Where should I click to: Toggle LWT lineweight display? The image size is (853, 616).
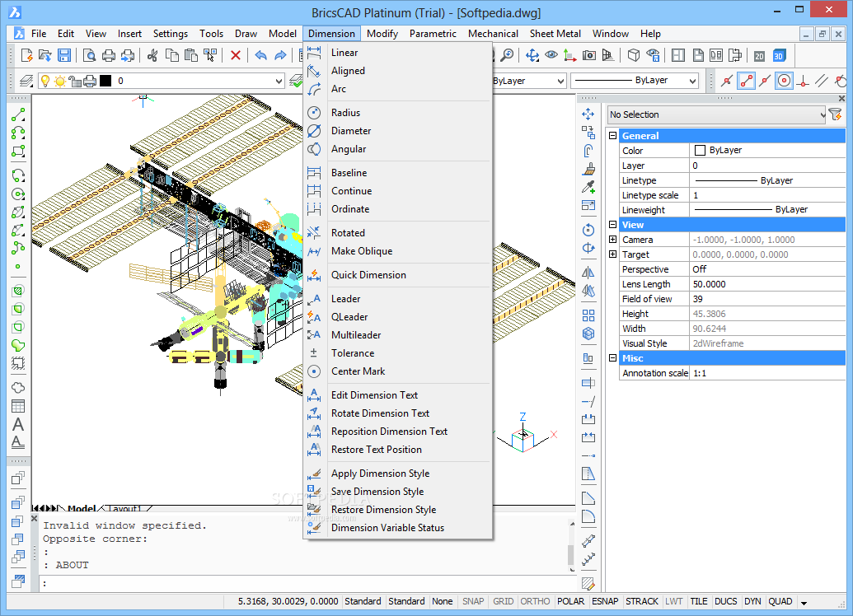tap(673, 601)
